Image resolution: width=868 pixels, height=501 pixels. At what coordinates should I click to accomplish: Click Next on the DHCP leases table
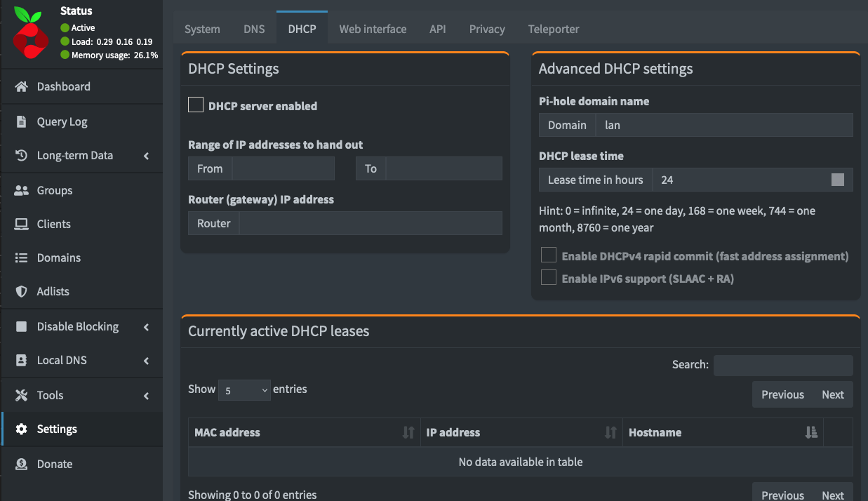(833, 394)
